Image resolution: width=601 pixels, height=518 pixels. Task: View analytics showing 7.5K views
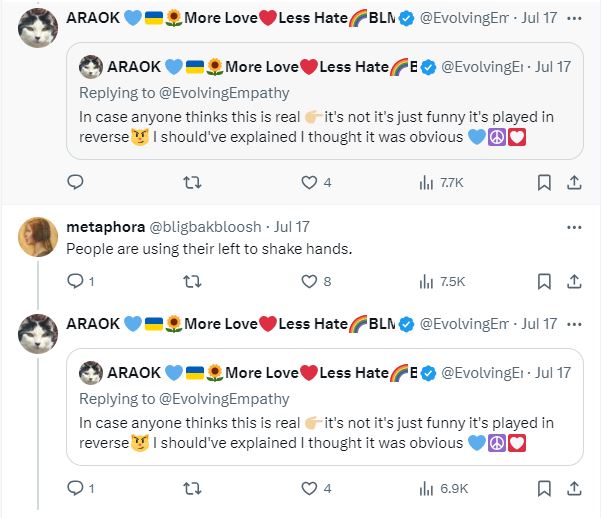[x=439, y=282]
